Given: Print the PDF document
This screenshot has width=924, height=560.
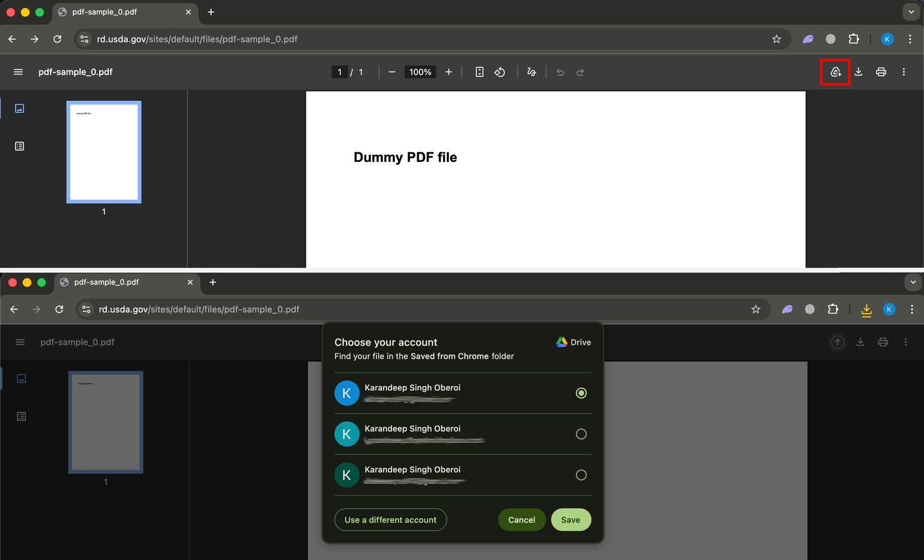Looking at the screenshot, I should 881,72.
